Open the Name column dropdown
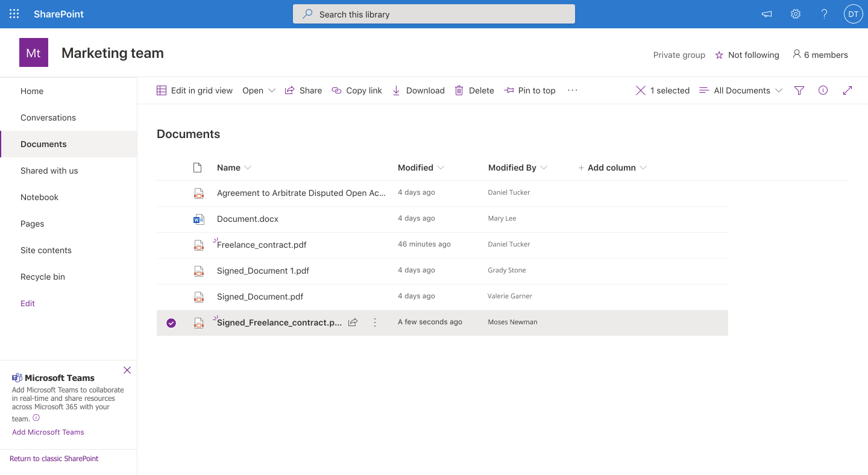Viewport: 868px width, 475px height. (x=248, y=168)
